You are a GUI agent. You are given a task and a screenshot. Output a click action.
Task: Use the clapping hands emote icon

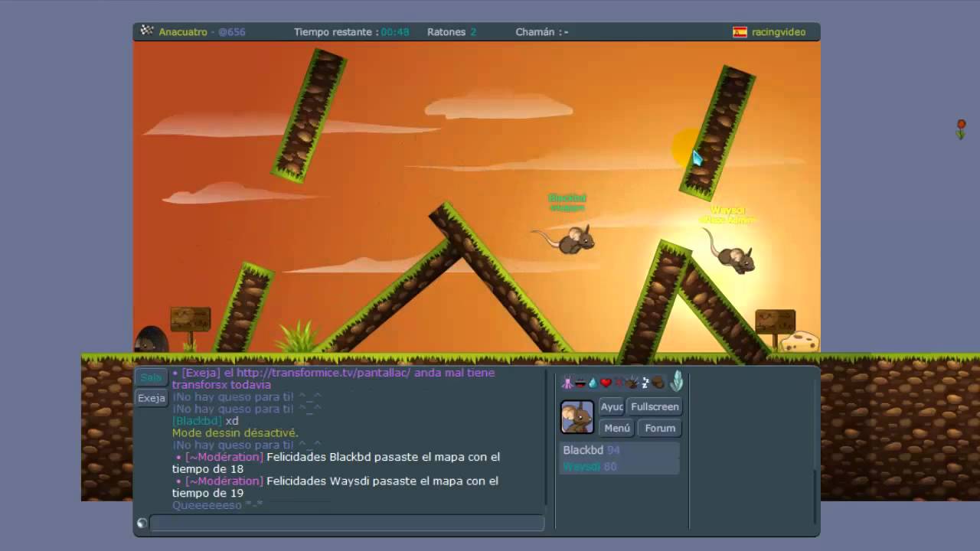point(632,383)
